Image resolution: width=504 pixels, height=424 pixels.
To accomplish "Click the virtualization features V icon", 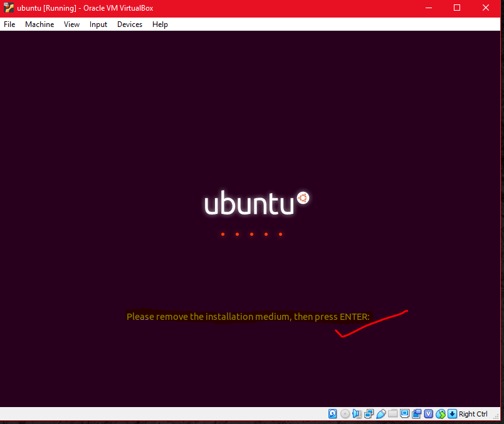I will pos(428,414).
